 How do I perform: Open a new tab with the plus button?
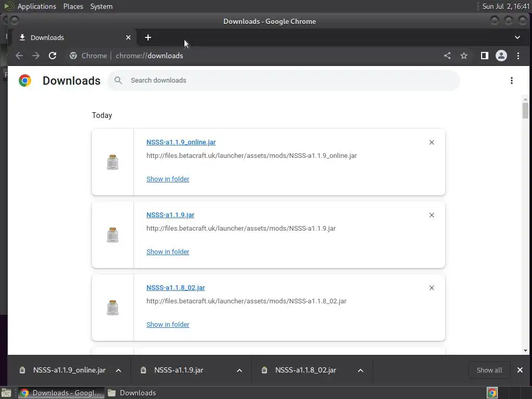(148, 37)
